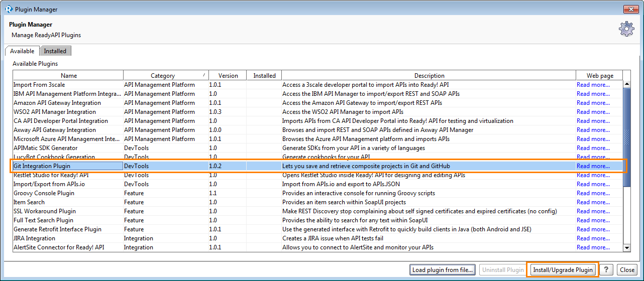Open Read more link for Item Search
The height and width of the screenshot is (281, 644).
click(593, 202)
